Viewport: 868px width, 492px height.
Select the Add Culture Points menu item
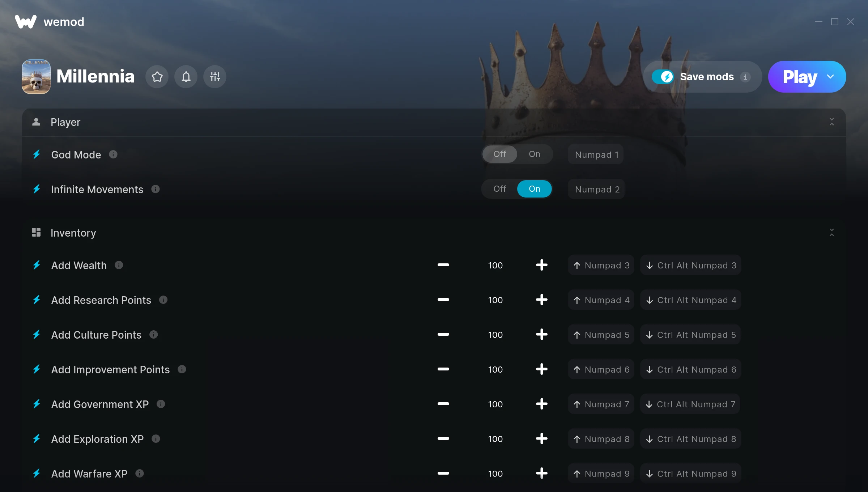pyautogui.click(x=95, y=335)
